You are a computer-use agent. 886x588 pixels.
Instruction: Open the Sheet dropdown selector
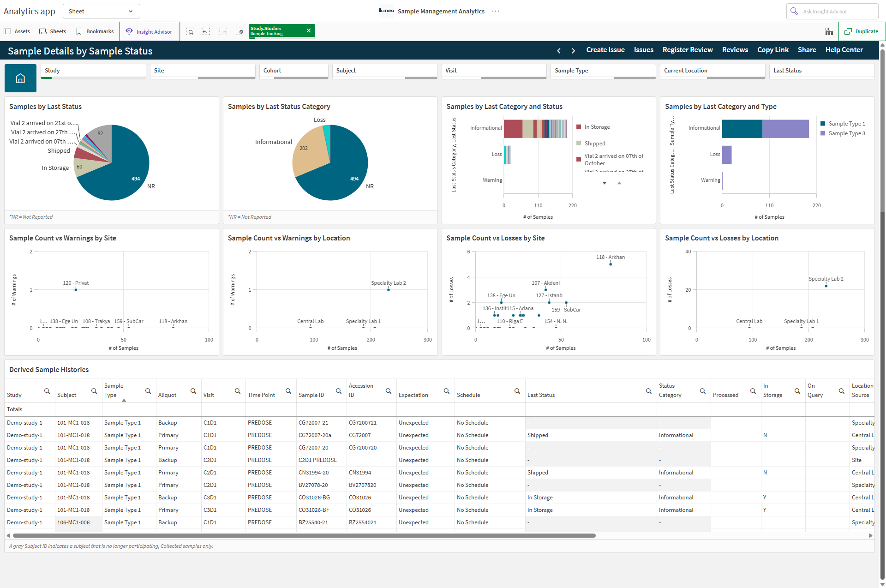coord(101,11)
